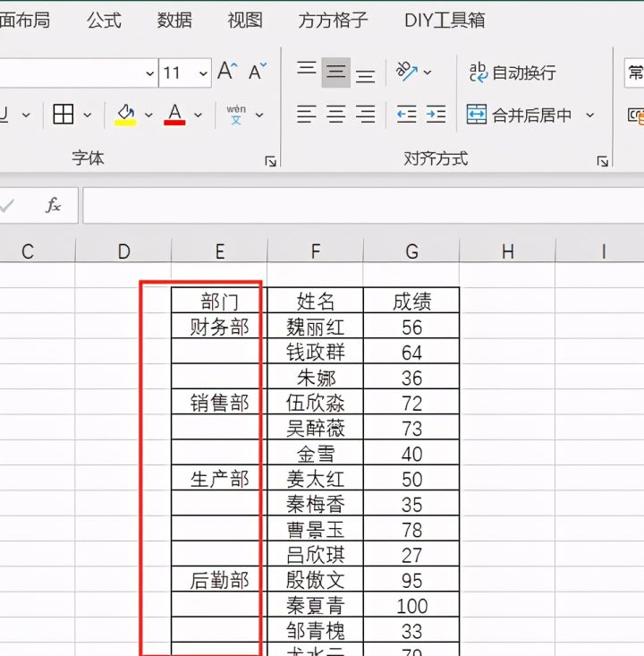The height and width of the screenshot is (656, 644).
Task: Click 合并后居中 merge and center
Action: (x=519, y=115)
